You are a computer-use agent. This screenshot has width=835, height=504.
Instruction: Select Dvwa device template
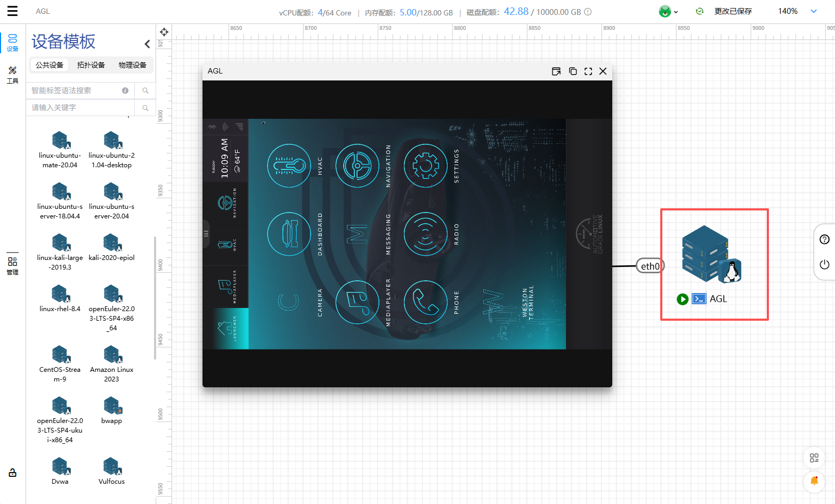point(60,472)
